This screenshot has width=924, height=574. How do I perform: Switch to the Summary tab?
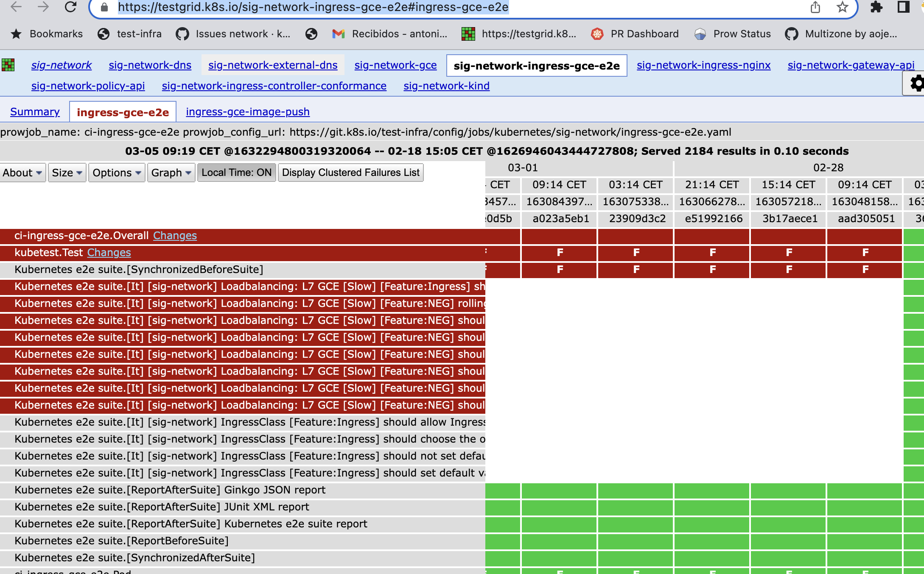pos(35,111)
